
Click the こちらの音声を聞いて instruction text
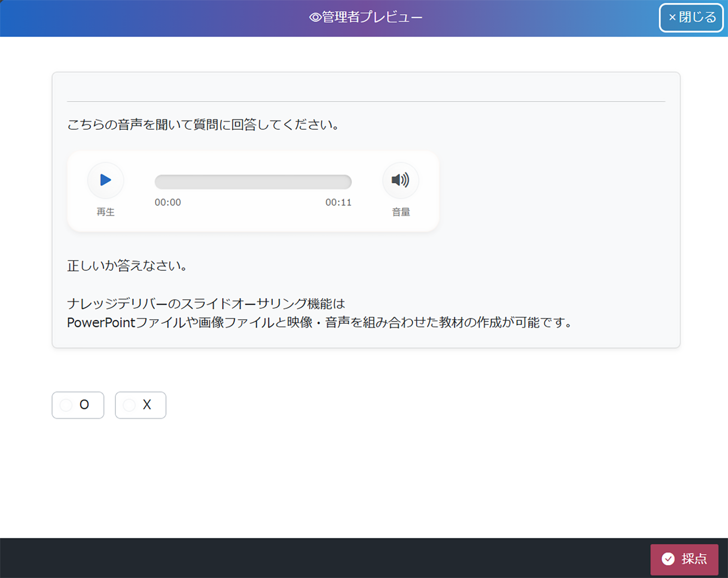(203, 125)
